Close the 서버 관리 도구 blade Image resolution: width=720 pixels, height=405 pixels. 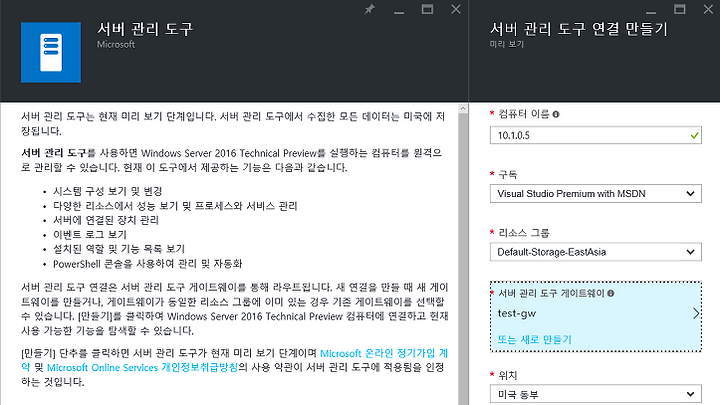(x=456, y=9)
